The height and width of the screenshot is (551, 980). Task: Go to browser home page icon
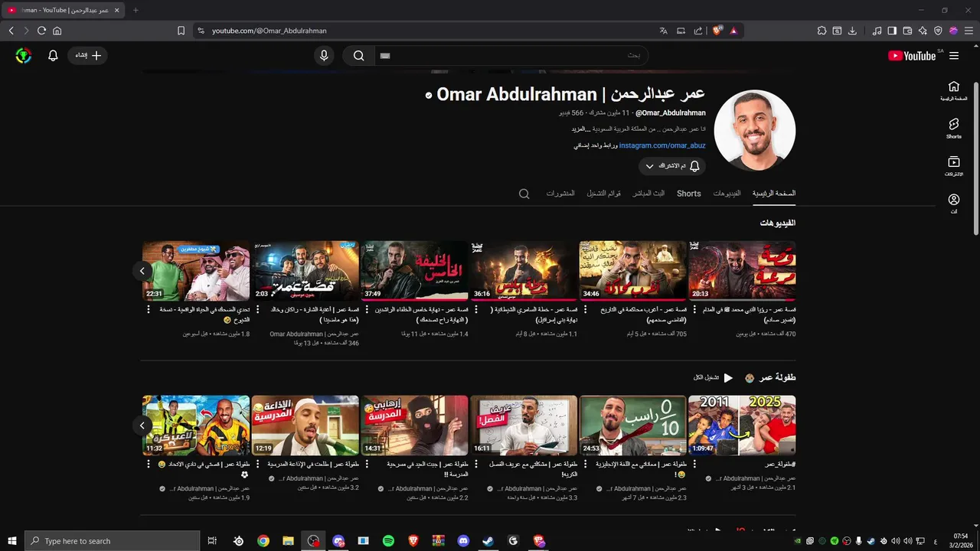tap(57, 31)
